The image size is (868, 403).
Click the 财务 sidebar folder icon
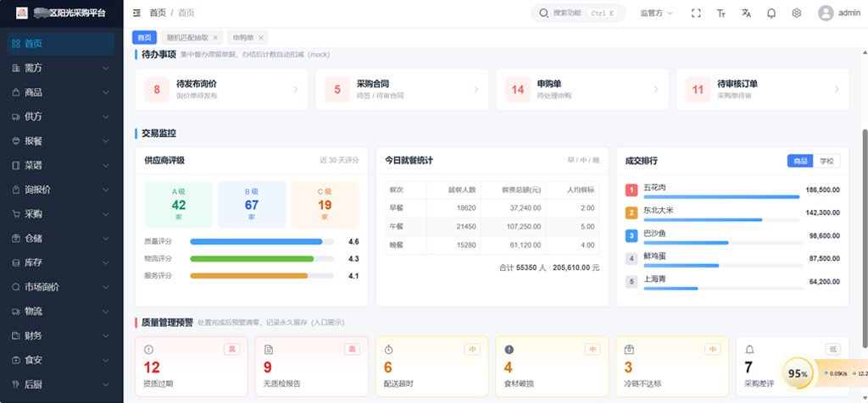pyautogui.click(x=15, y=335)
